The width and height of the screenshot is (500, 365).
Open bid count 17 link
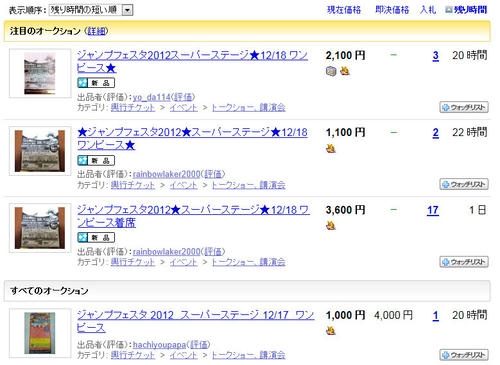(433, 210)
